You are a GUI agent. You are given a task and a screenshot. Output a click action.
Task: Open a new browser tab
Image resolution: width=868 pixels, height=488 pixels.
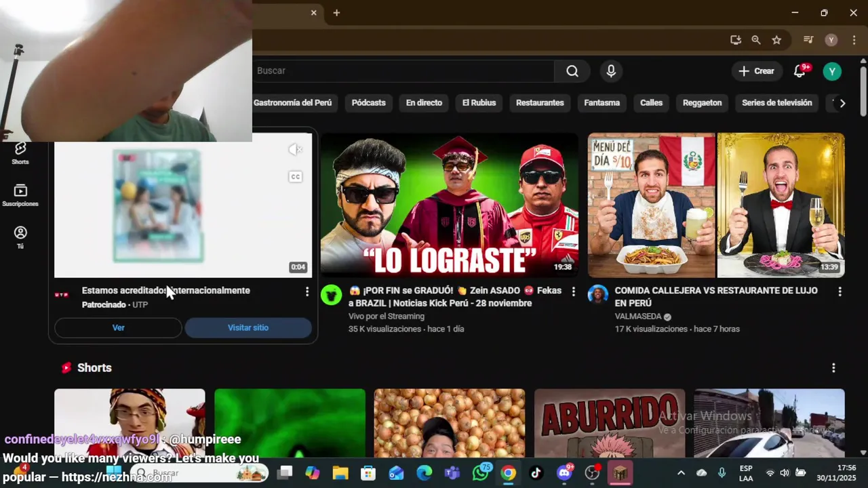coord(336,13)
